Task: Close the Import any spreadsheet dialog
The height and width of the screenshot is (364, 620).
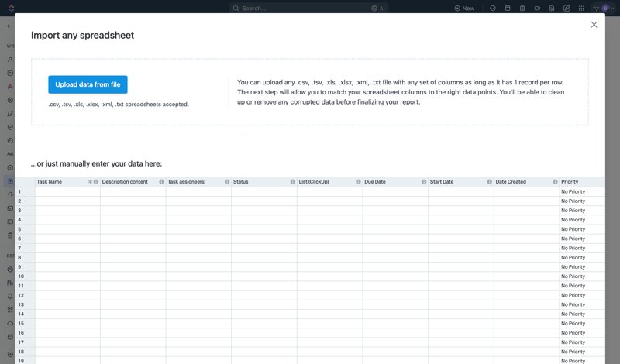Action: pyautogui.click(x=594, y=25)
